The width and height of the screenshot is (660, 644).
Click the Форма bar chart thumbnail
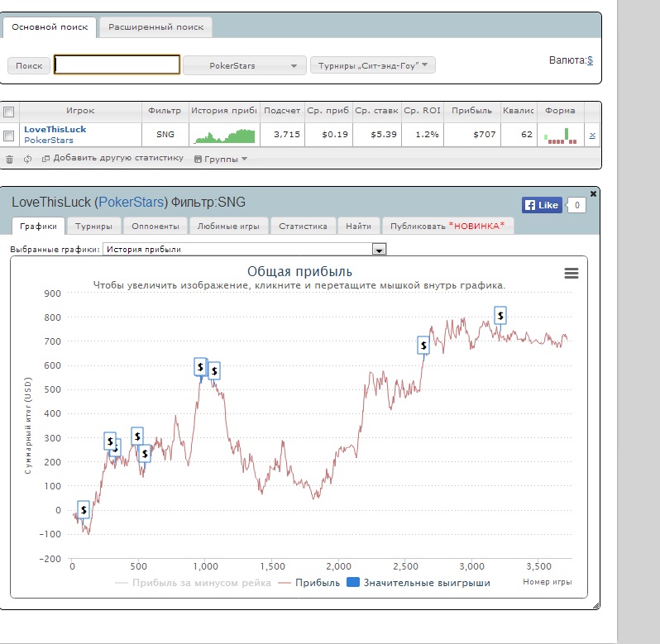[x=560, y=136]
